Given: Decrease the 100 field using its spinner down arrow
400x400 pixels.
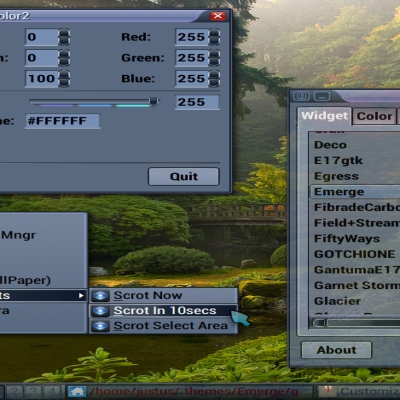Looking at the screenshot, I should pyautogui.click(x=64, y=83).
